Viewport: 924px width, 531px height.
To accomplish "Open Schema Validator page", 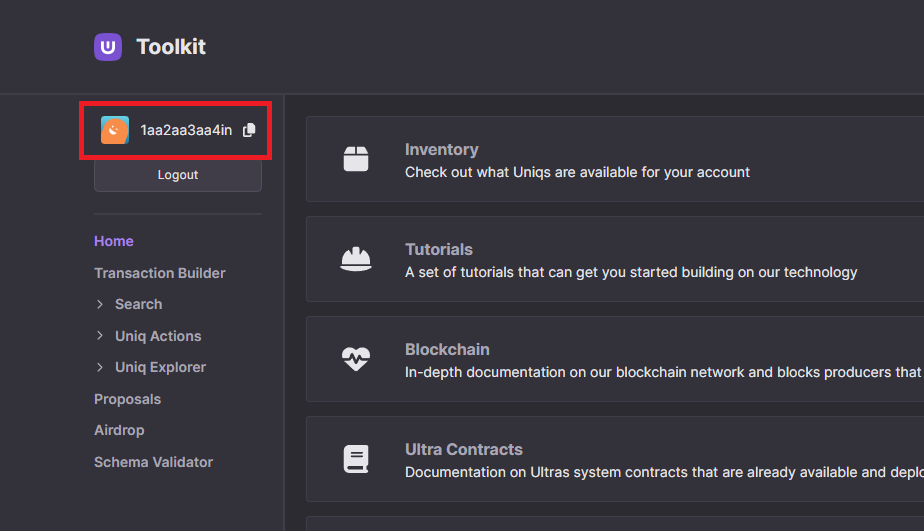I will tap(153, 462).
